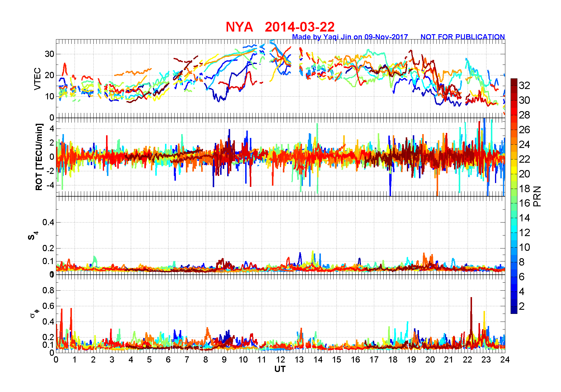Click ROT axis tick label 4
The height and width of the screenshot is (392, 561).
[x=52, y=129]
